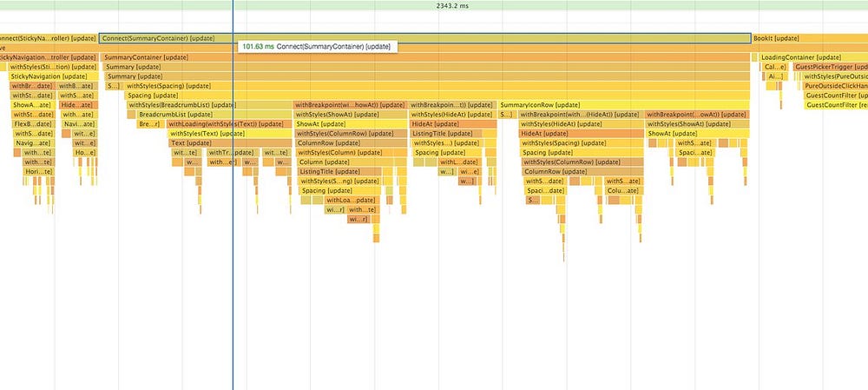
Task: Select the Summary [update] flame bar
Action: pyautogui.click(x=427, y=67)
